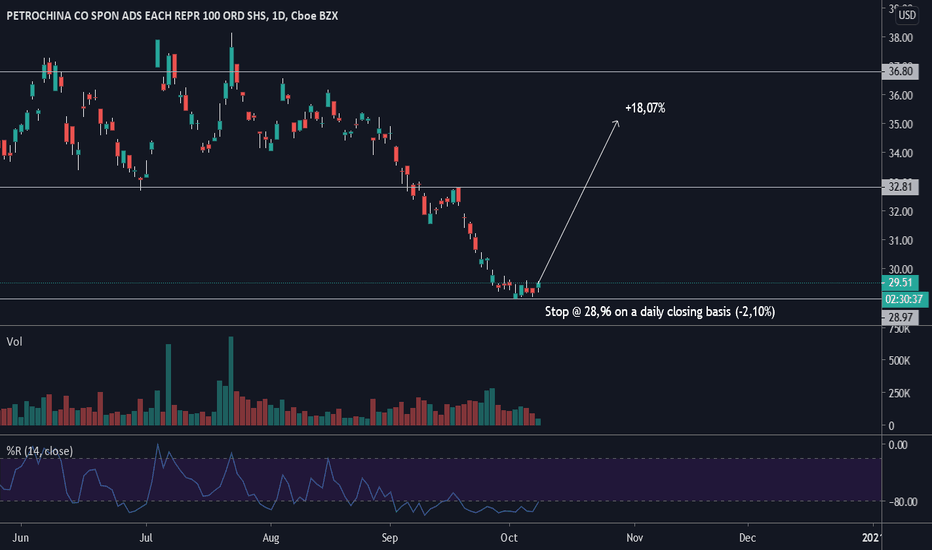
Task: Click the 35.00 price axis value
Action: (900, 124)
